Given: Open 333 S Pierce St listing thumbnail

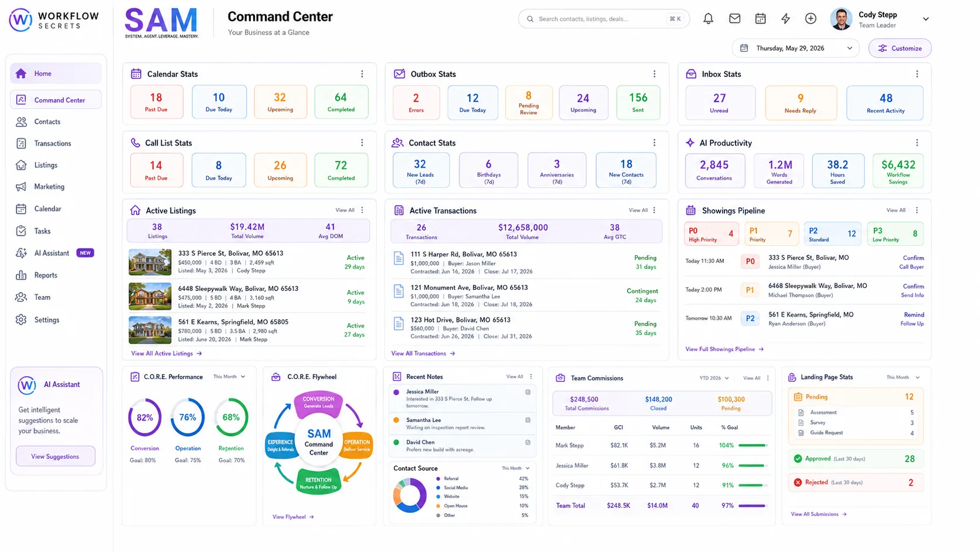Looking at the screenshot, I should pos(150,262).
